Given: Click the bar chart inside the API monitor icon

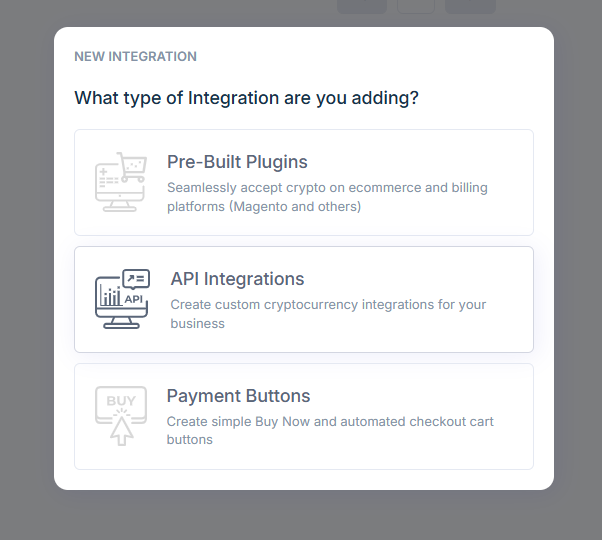Looking at the screenshot, I should pos(110,298).
